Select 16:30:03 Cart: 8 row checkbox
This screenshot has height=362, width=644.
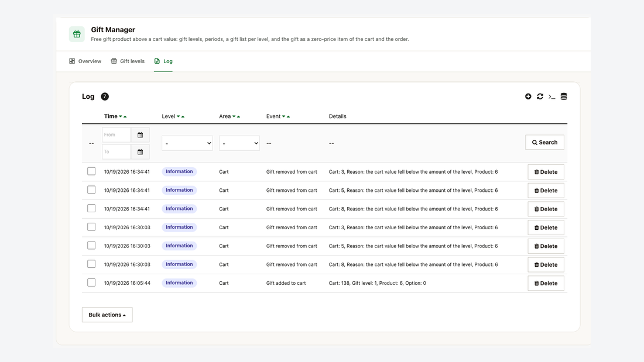tap(91, 264)
